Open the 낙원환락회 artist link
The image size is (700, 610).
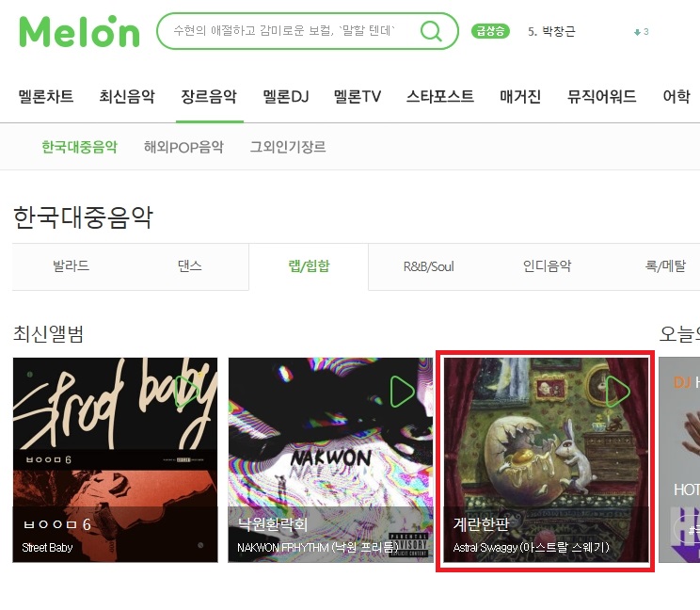pos(273,523)
